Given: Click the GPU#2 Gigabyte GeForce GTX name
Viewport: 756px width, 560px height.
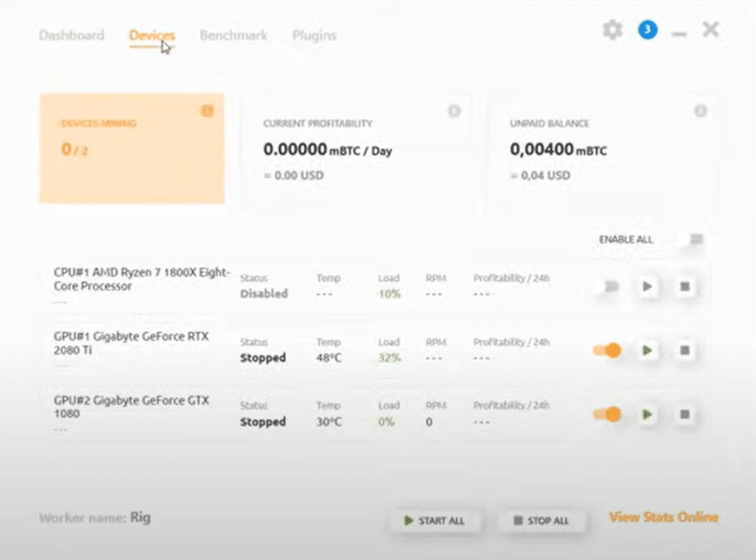Looking at the screenshot, I should click(x=131, y=407).
